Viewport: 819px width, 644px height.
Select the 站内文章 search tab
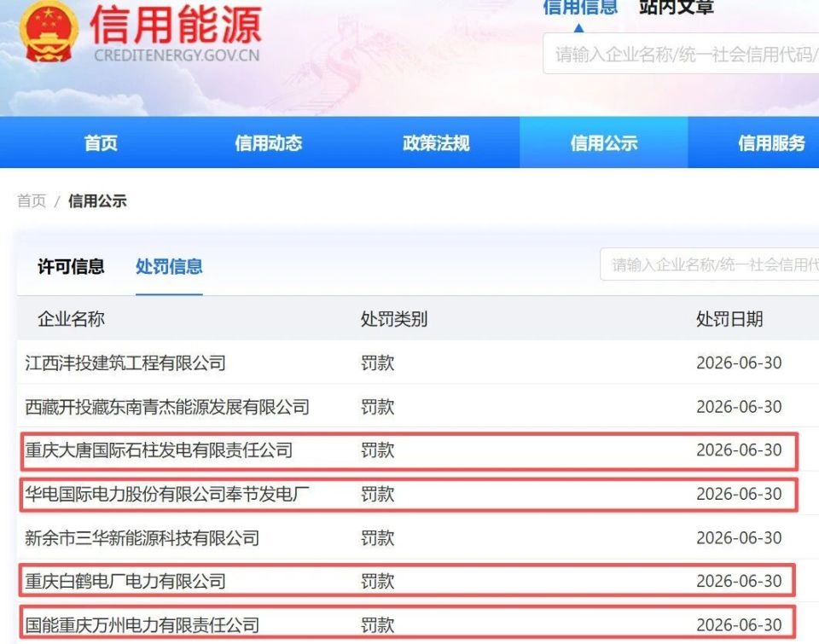[x=677, y=8]
